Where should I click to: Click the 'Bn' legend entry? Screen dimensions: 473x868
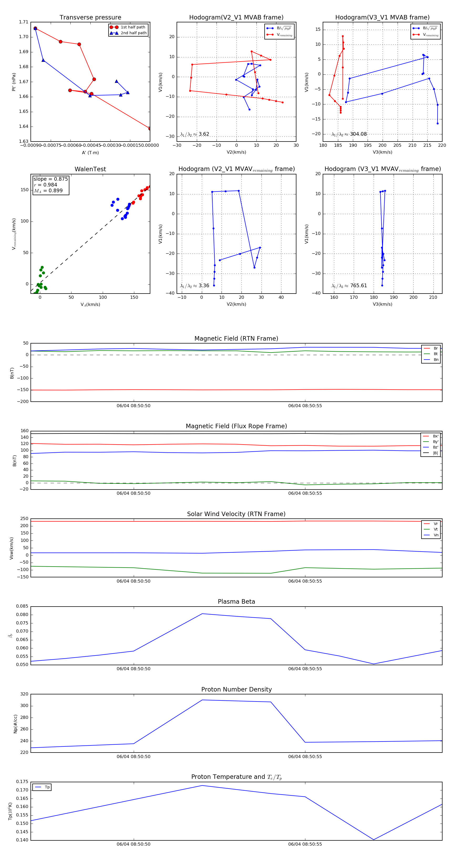coord(431,360)
